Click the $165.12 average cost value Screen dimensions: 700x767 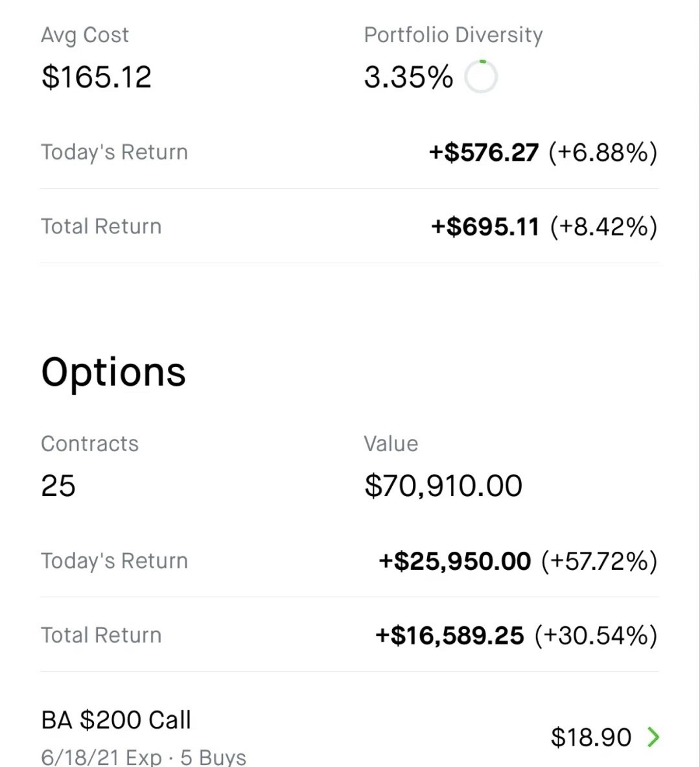pyautogui.click(x=97, y=77)
